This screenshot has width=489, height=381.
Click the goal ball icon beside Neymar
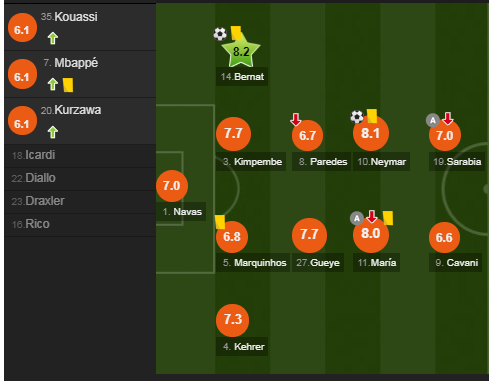pos(357,117)
